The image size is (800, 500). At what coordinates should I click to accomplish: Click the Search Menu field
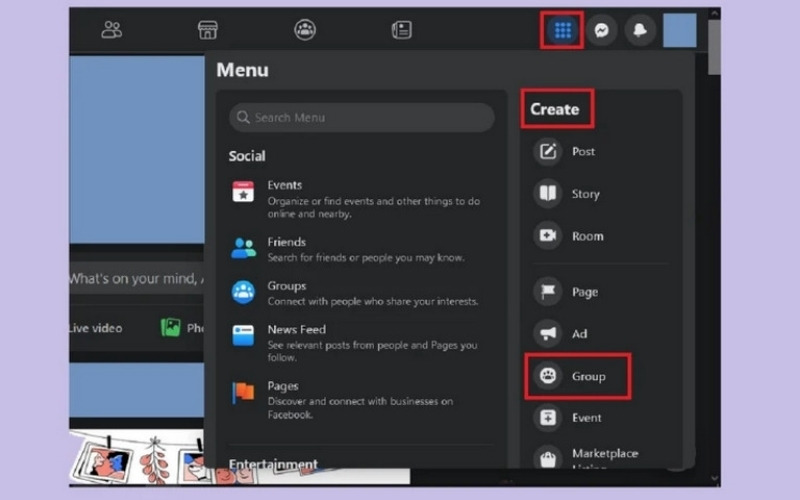362,117
